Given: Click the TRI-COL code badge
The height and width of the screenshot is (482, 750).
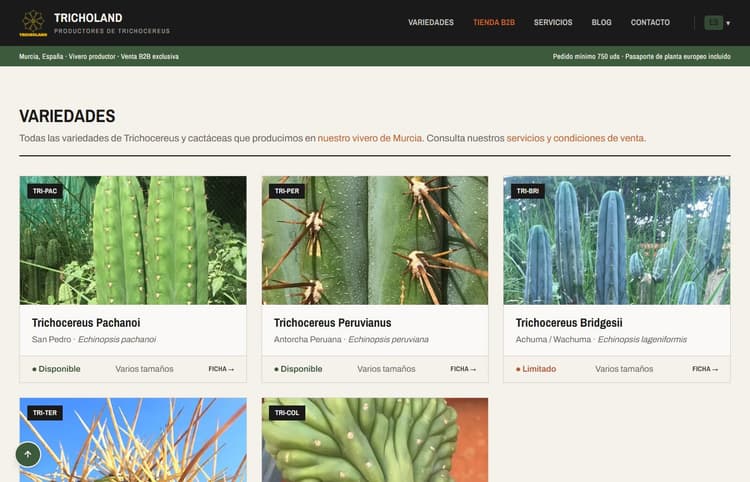Looking at the screenshot, I should [287, 413].
